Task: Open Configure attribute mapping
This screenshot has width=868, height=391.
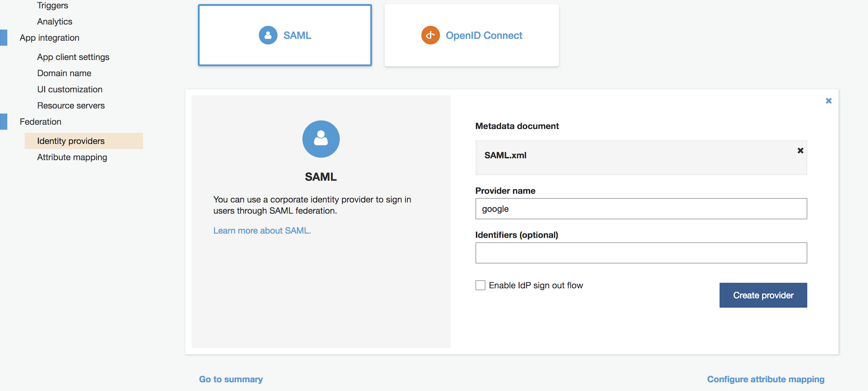Action: [x=766, y=379]
